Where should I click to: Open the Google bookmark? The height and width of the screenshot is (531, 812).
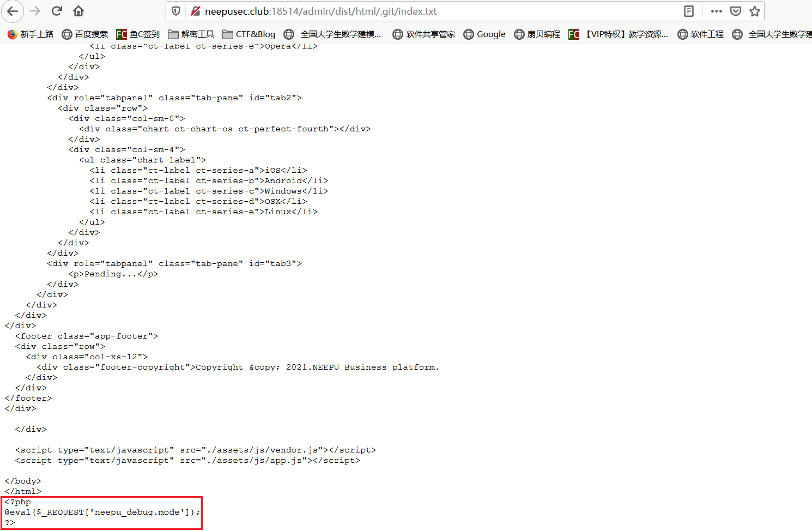[x=484, y=34]
